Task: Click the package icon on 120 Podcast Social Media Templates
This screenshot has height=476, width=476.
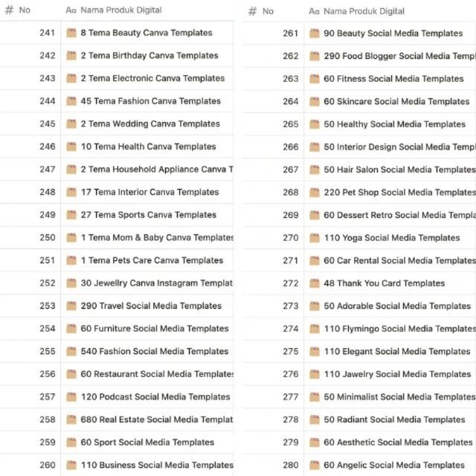Action: (x=71, y=397)
